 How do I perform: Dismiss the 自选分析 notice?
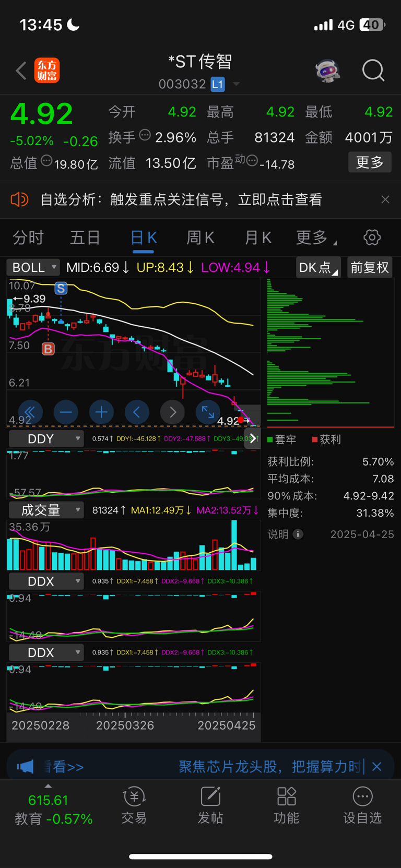pyautogui.click(x=385, y=199)
